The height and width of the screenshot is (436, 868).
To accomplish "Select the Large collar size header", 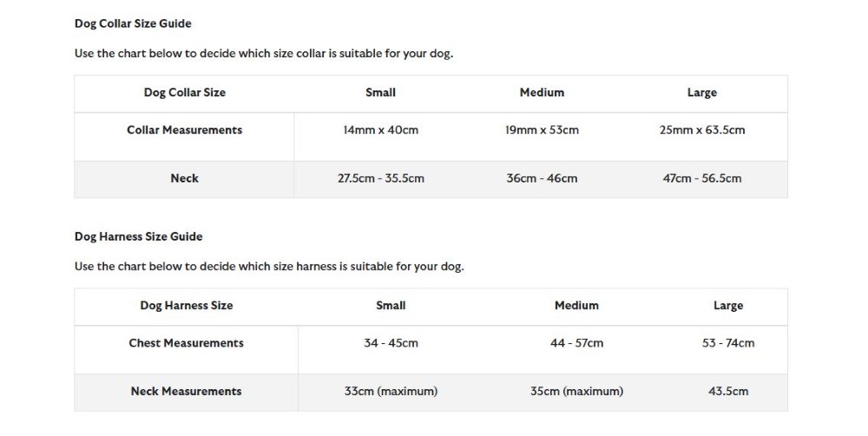I will (702, 93).
